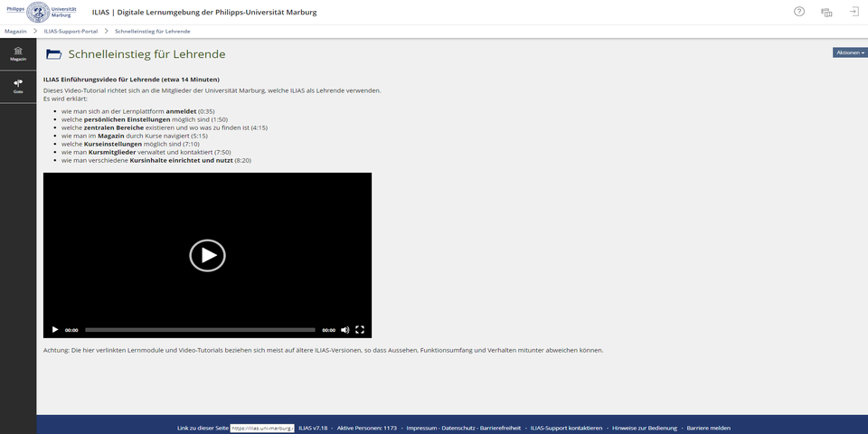This screenshot has width=868, height=434.
Task: Click the 'persönlichen Einstellungen' list item
Action: [145, 119]
